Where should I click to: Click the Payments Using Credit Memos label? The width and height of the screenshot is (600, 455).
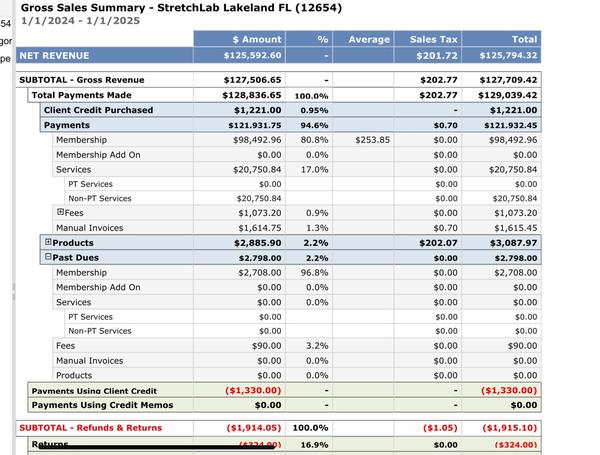pyautogui.click(x=102, y=405)
